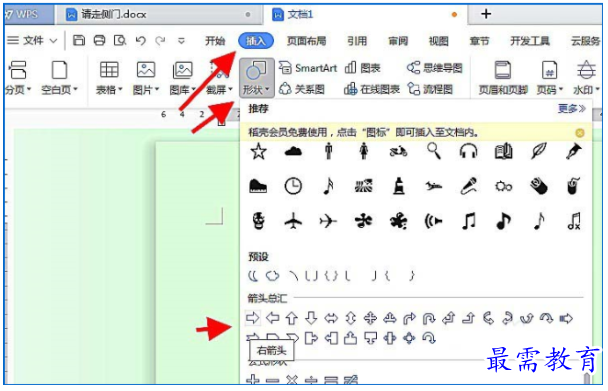Insert the upward airplane icon
Screen dimensions: 608x391
point(293,221)
